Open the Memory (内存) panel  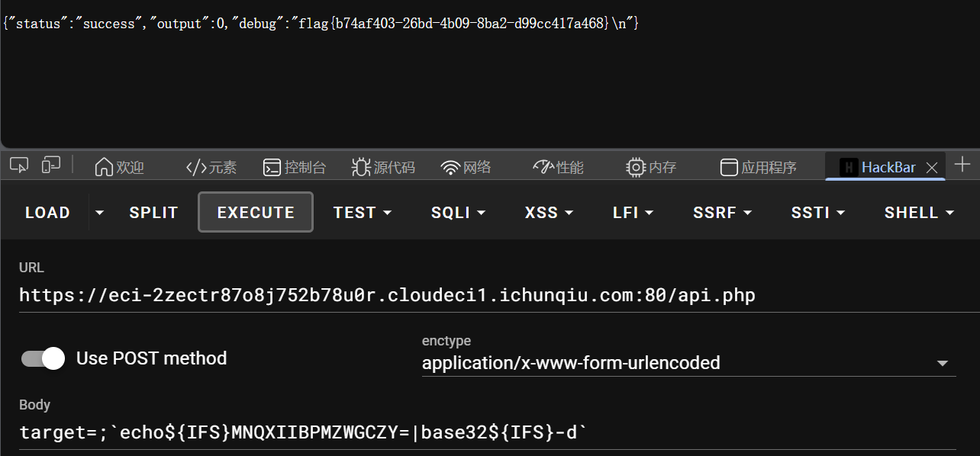tap(651, 168)
